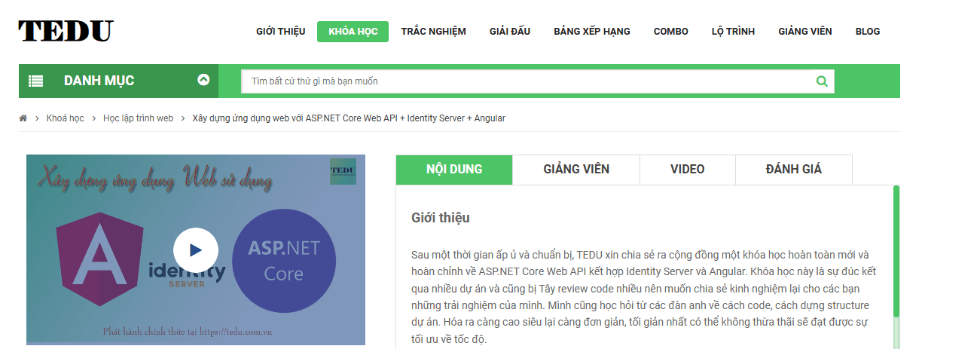
Task: Open BẢNG XẾP HẠNG menu item
Action: coord(592,32)
